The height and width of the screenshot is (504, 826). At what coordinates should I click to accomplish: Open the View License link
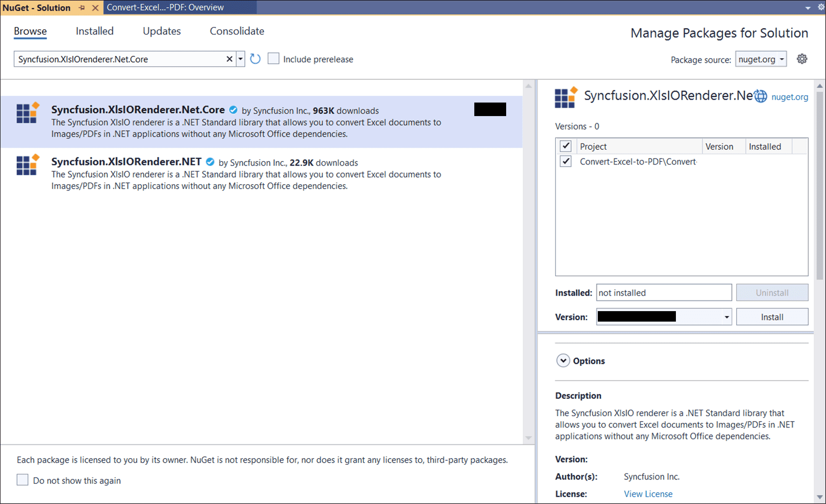(x=648, y=494)
